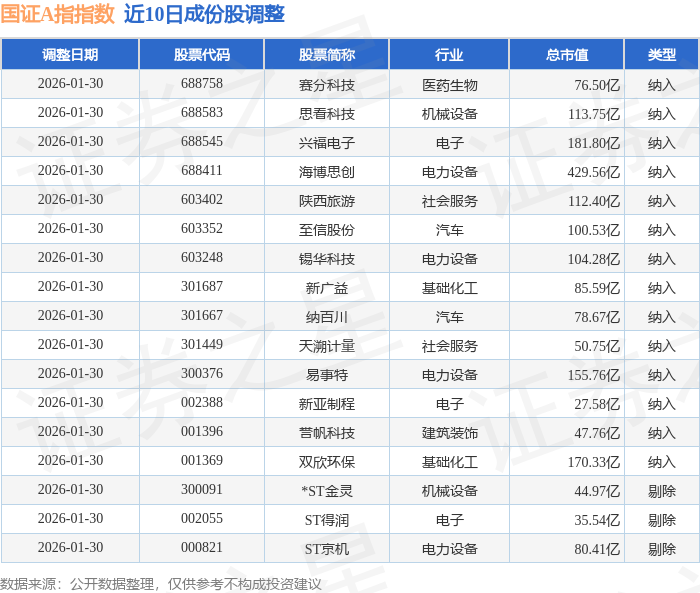
Task: Select stock code 002388
Action: coord(202,403)
